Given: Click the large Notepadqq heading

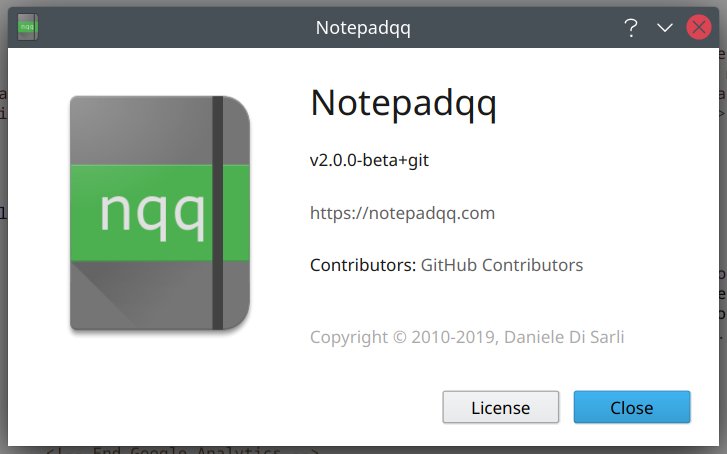Looking at the screenshot, I should click(403, 102).
